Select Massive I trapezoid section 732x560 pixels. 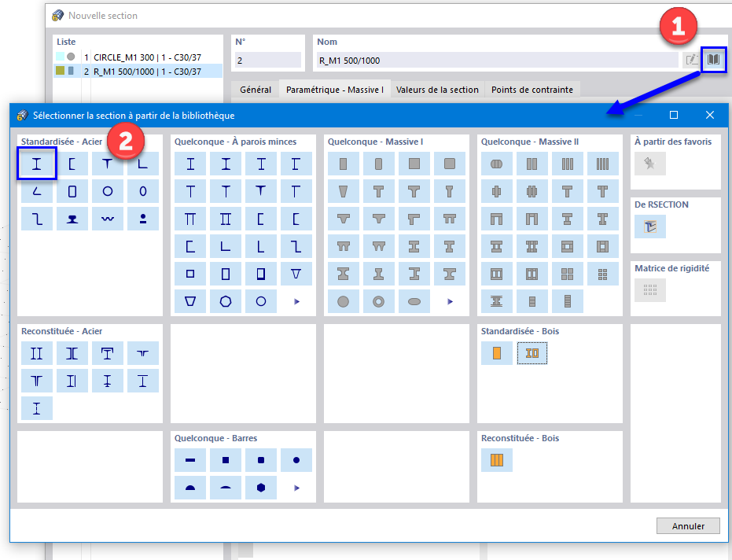[343, 191]
